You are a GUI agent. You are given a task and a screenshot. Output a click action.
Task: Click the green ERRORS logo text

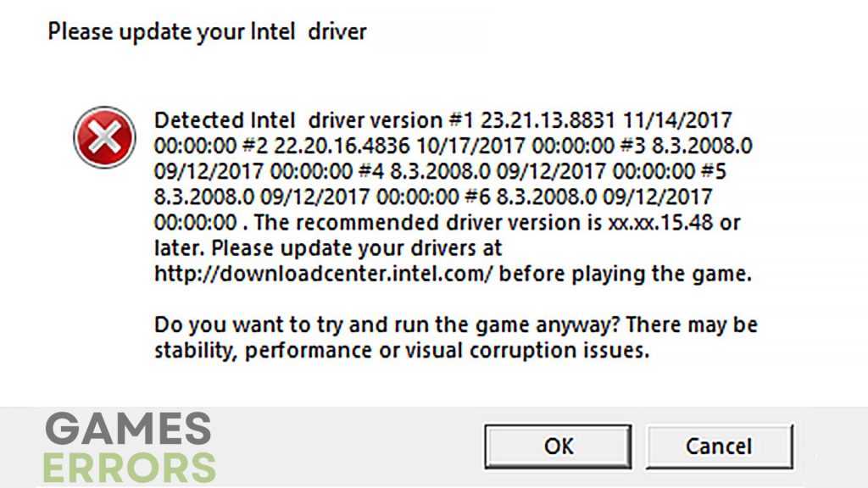tap(130, 467)
